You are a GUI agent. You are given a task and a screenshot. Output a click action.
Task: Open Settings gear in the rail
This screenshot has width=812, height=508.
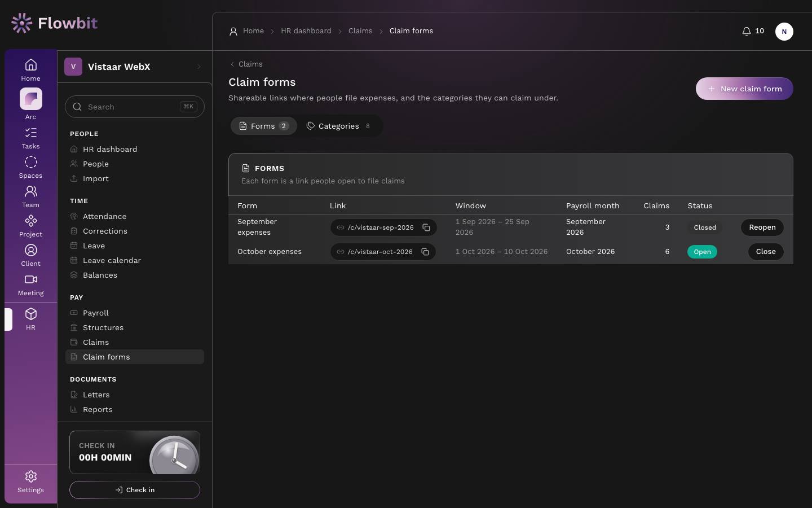click(30, 482)
